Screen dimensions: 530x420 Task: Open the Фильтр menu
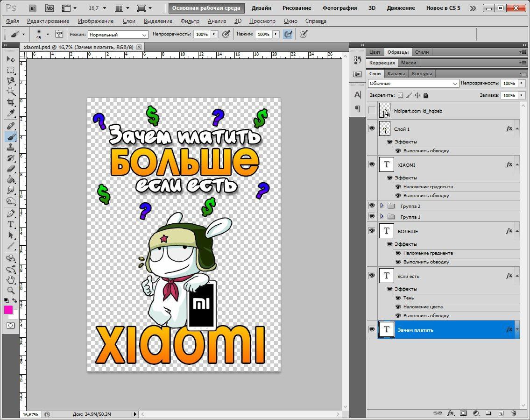coord(190,21)
